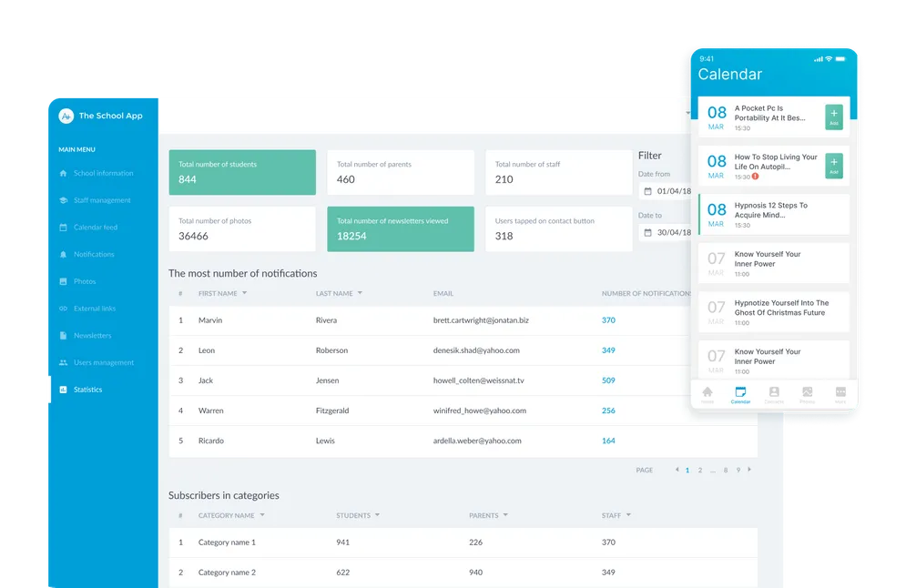
Task: Click the School App A+ logo icon
Action: [x=66, y=116]
